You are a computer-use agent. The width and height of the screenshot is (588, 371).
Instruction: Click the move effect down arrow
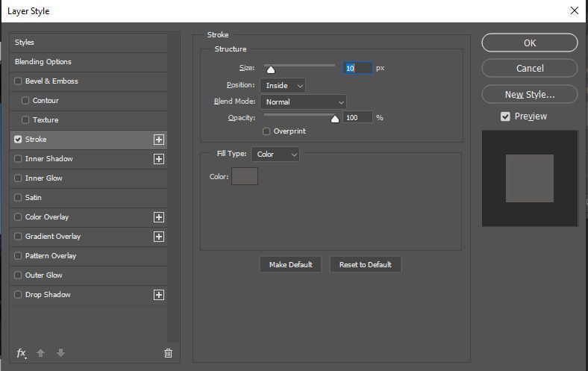click(x=60, y=353)
